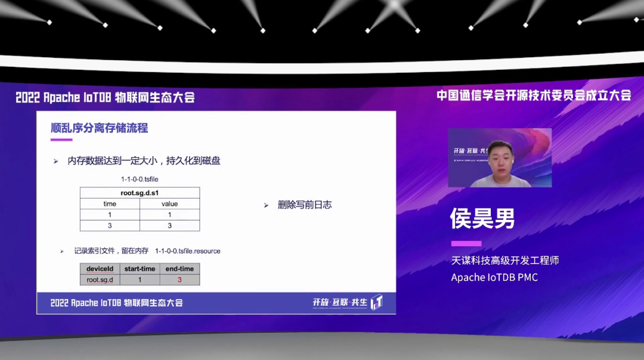Click the speaker name 侯昊男
644x360 pixels.
click(x=482, y=218)
